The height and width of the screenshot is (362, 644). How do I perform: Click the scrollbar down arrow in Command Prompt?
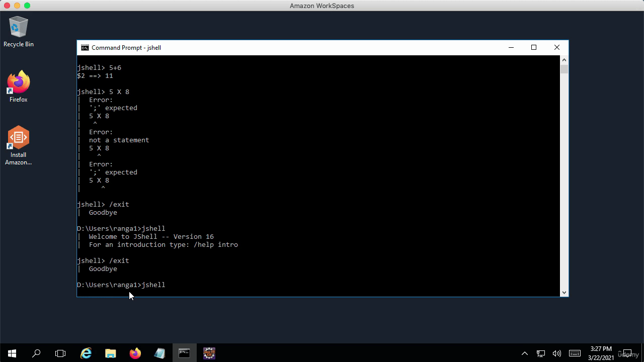click(564, 292)
